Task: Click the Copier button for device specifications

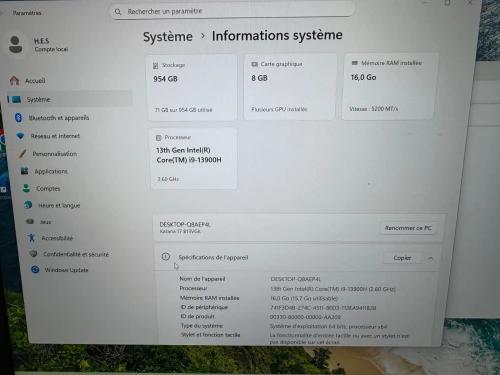Action: pos(402,258)
